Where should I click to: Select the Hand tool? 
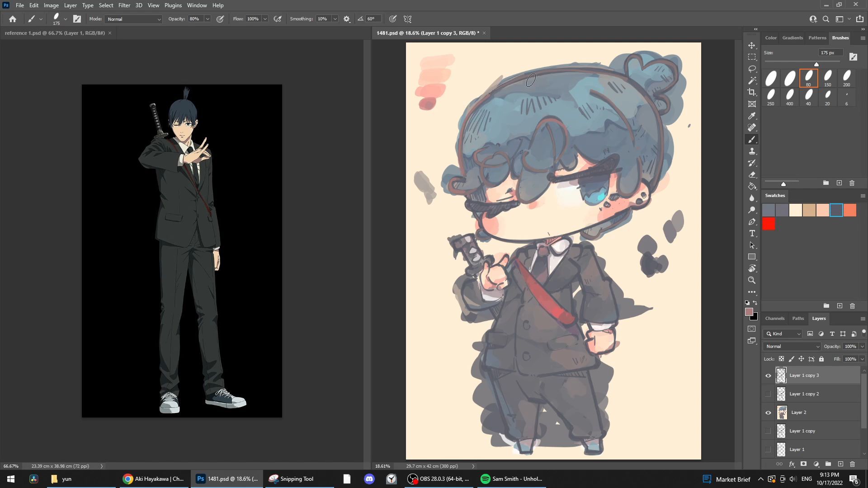point(752,269)
